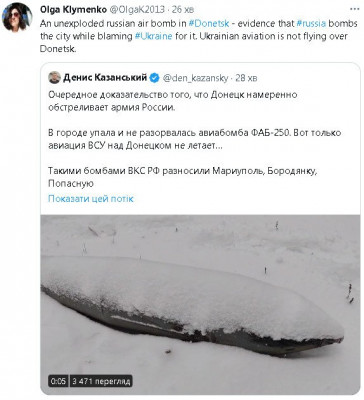Click the main tweet English text

(x=199, y=36)
